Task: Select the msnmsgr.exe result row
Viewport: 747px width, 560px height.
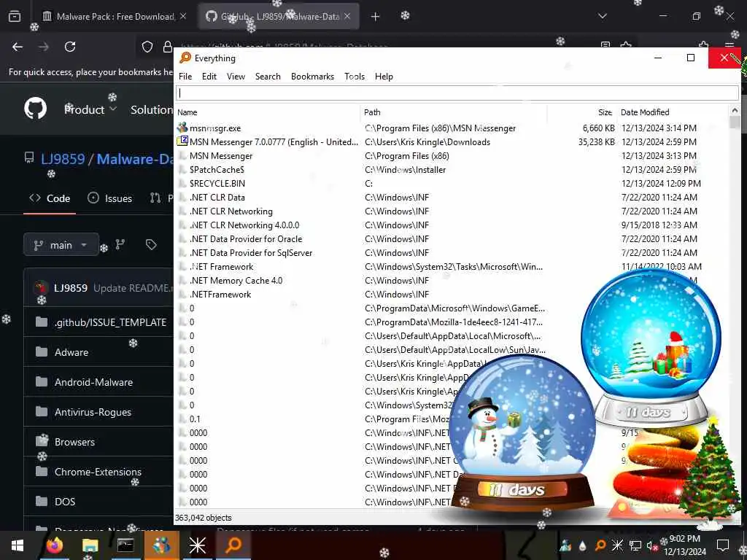Action: pyautogui.click(x=452, y=128)
